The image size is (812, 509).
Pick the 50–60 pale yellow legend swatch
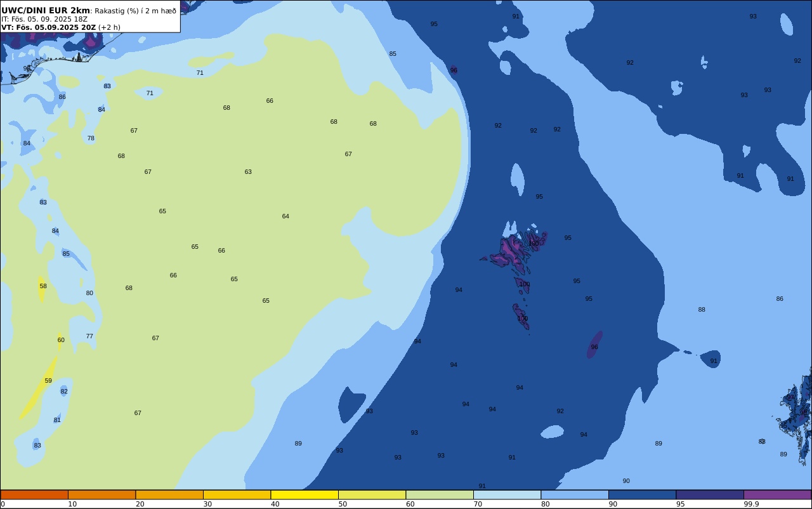pyautogui.click(x=372, y=494)
